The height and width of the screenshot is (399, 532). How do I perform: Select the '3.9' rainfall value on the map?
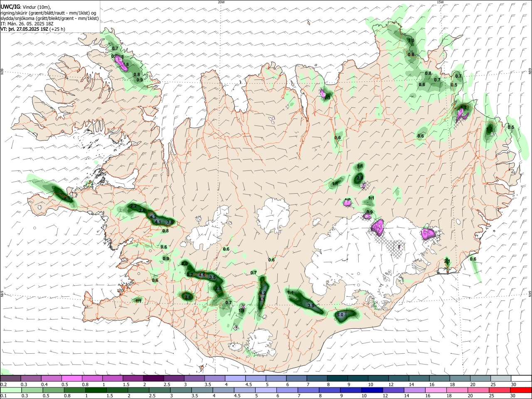coord(310,305)
